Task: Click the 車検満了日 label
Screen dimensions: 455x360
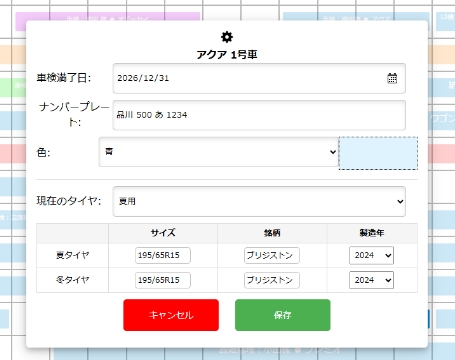Action: (x=64, y=78)
